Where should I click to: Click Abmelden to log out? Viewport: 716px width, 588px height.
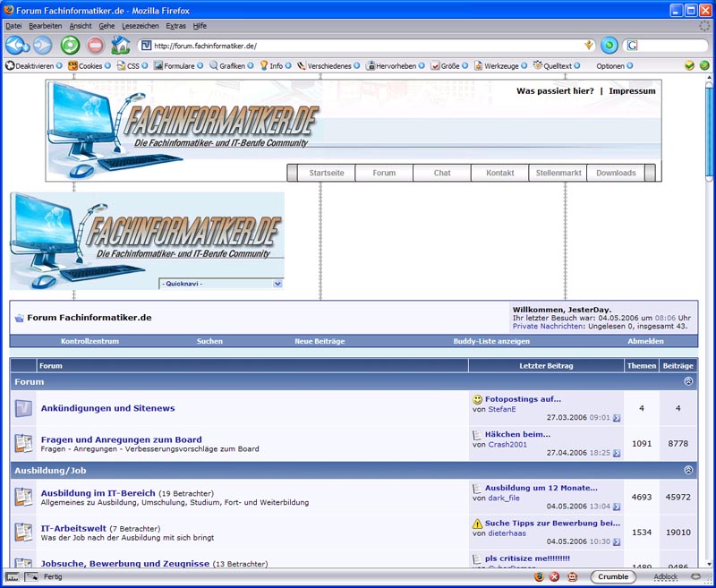(645, 341)
